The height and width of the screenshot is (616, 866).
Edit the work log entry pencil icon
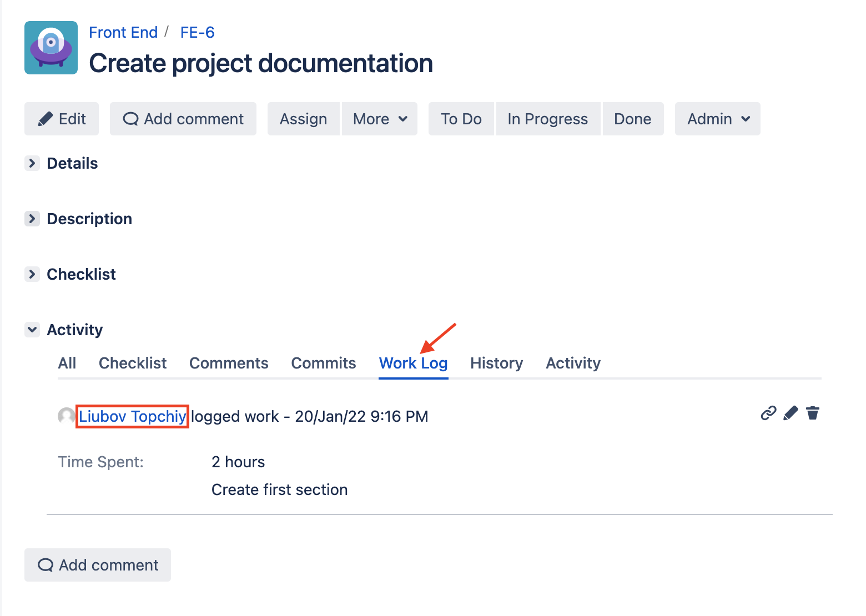pos(791,413)
